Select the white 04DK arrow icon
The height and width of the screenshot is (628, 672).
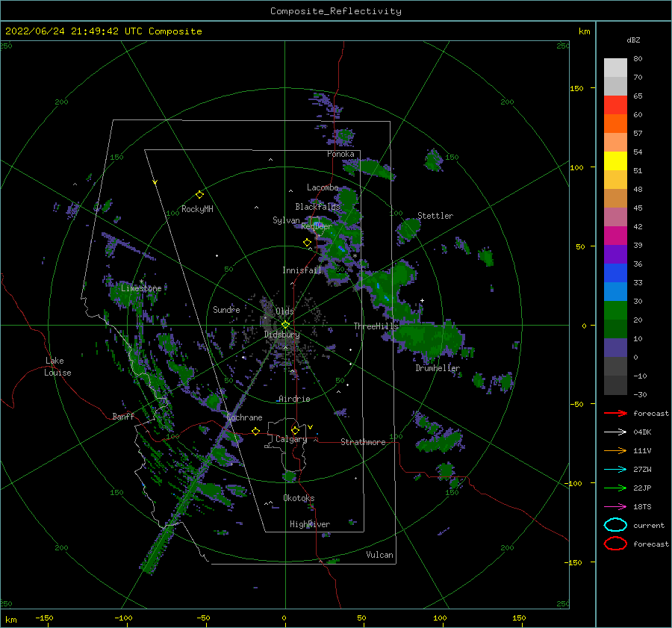pyautogui.click(x=615, y=432)
